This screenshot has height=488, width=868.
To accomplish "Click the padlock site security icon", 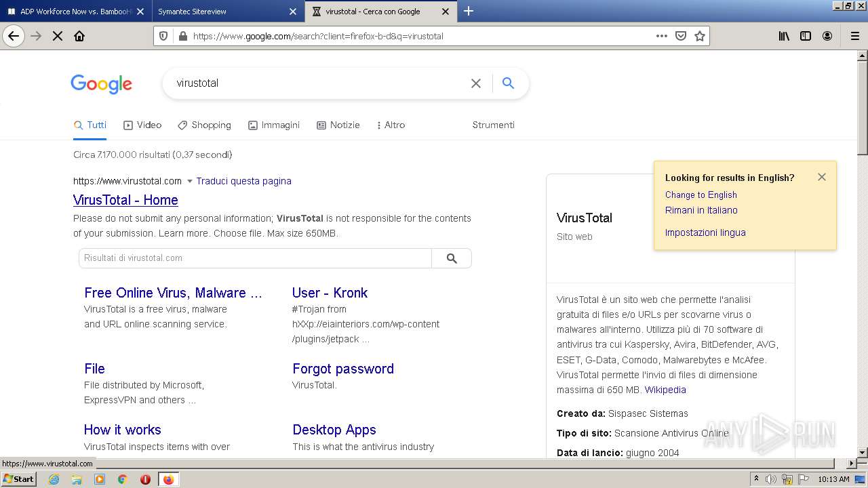I will click(182, 36).
